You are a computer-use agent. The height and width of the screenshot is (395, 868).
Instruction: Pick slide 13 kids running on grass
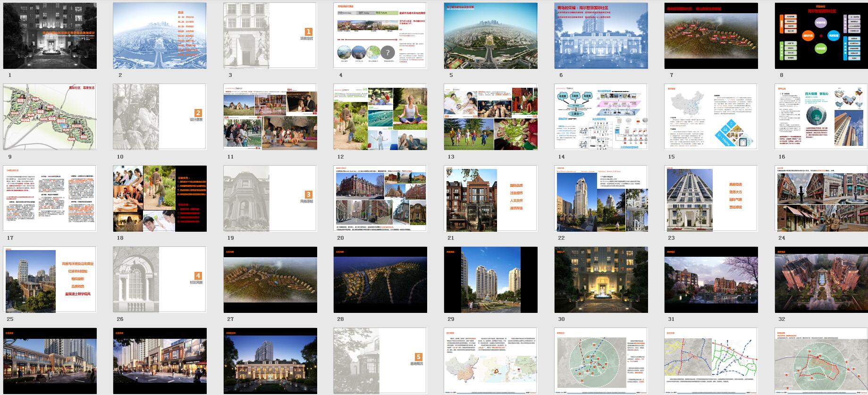coord(490,117)
